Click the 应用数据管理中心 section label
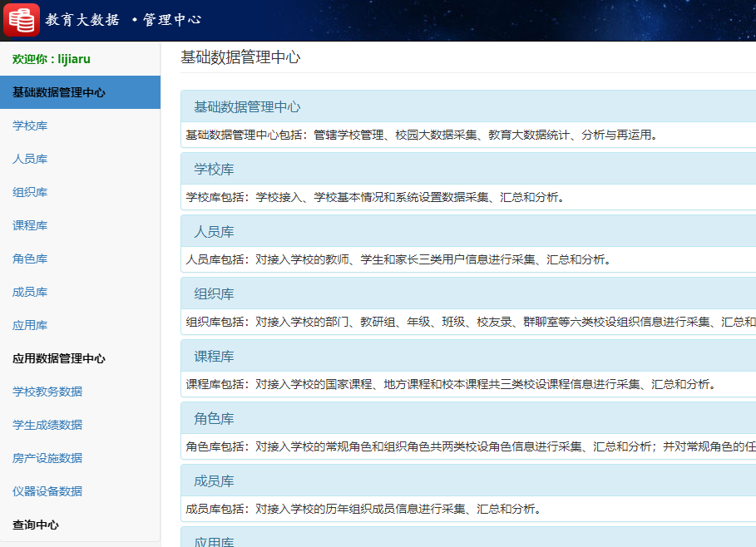Viewport: 756px width, 547px height. tap(62, 358)
